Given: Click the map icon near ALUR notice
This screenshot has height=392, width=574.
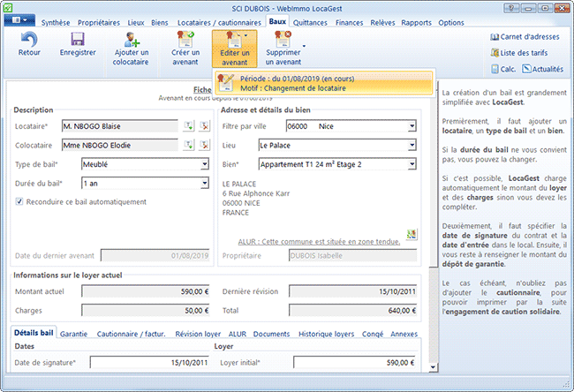Looking at the screenshot, I should [412, 235].
